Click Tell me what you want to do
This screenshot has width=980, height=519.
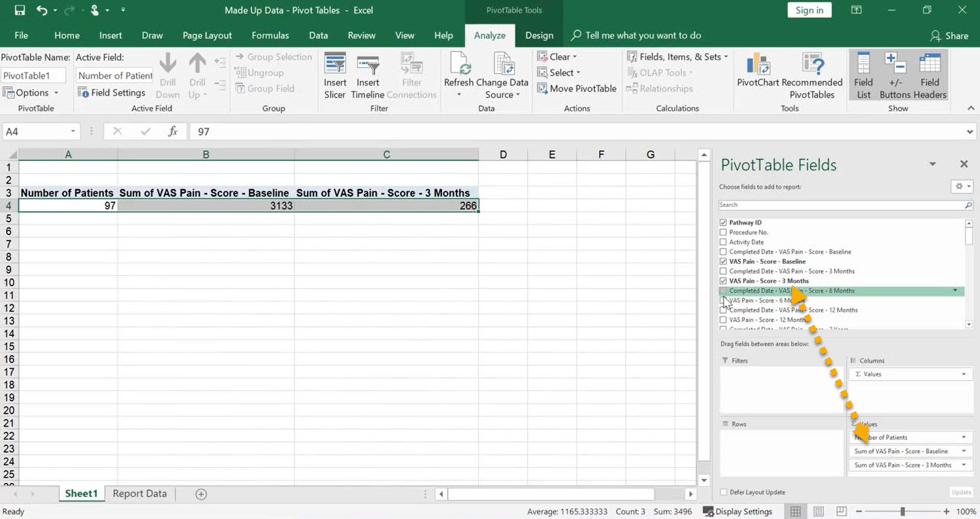tap(636, 35)
